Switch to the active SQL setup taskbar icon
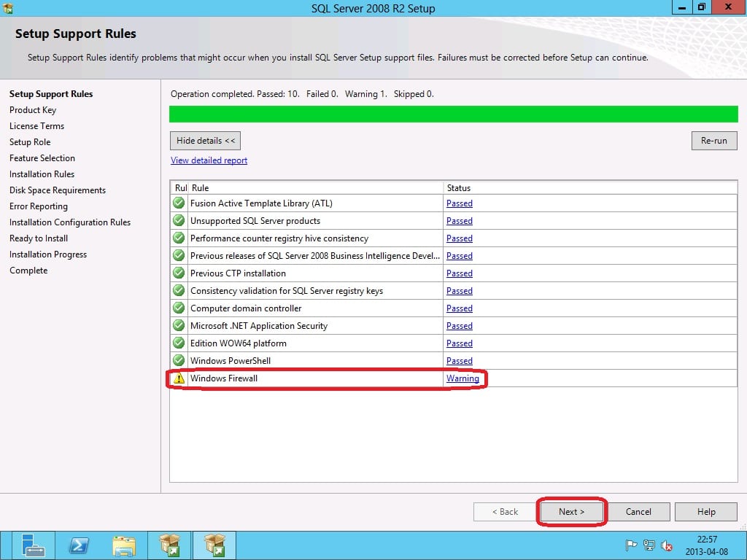This screenshot has width=747, height=560. coord(215,545)
